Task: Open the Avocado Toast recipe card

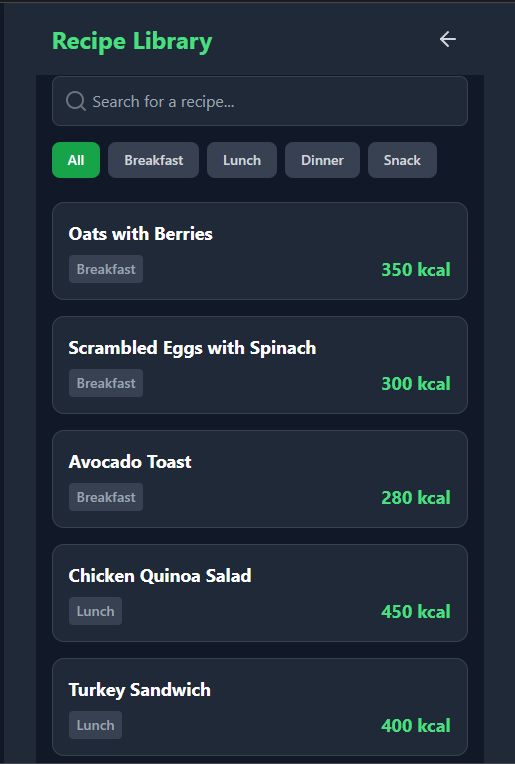Action: pyautogui.click(x=260, y=479)
